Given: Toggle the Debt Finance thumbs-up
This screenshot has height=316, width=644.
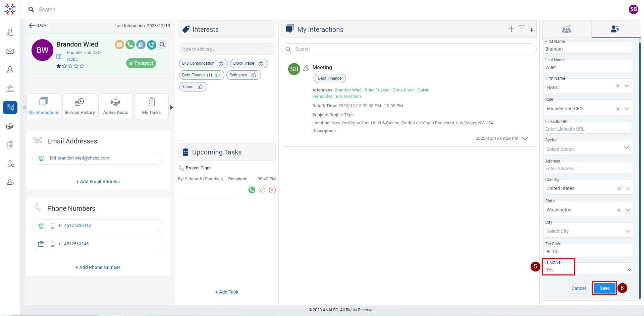Looking at the screenshot, I should [x=217, y=75].
